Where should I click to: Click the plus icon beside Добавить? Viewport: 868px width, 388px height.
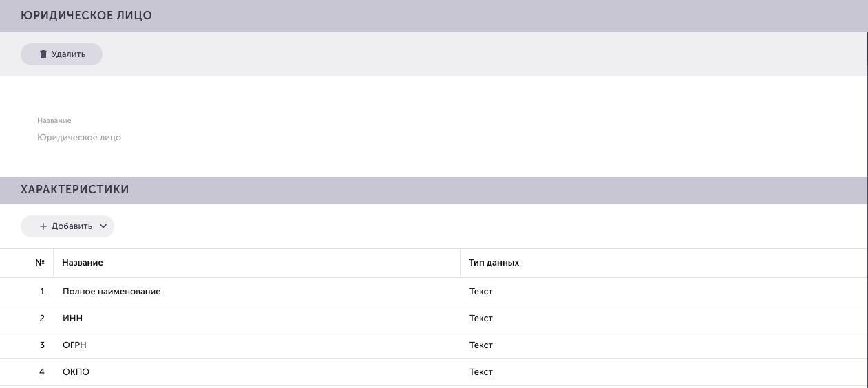pos(43,226)
